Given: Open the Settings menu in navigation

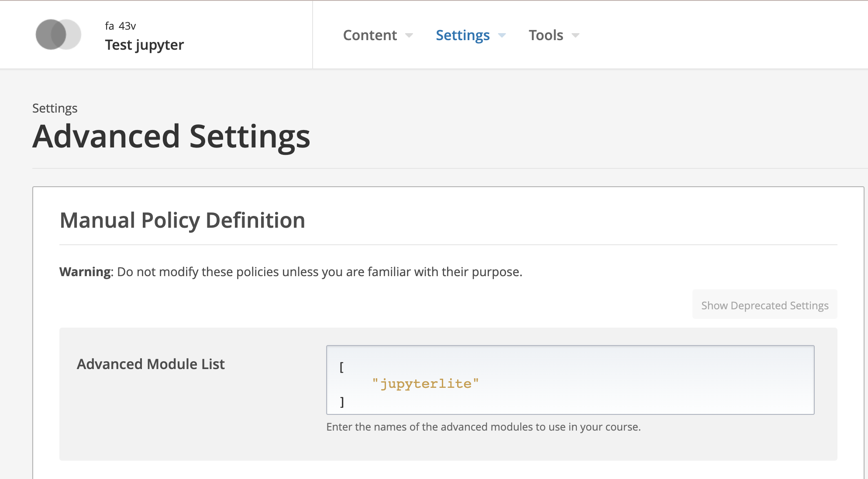Looking at the screenshot, I should 462,35.
